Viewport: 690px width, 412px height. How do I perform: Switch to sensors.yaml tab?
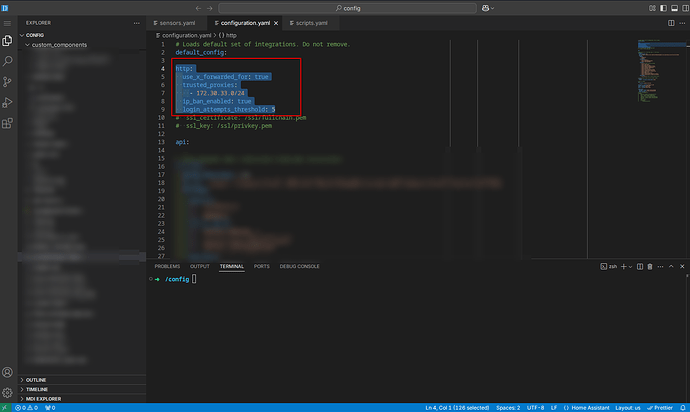(x=177, y=23)
